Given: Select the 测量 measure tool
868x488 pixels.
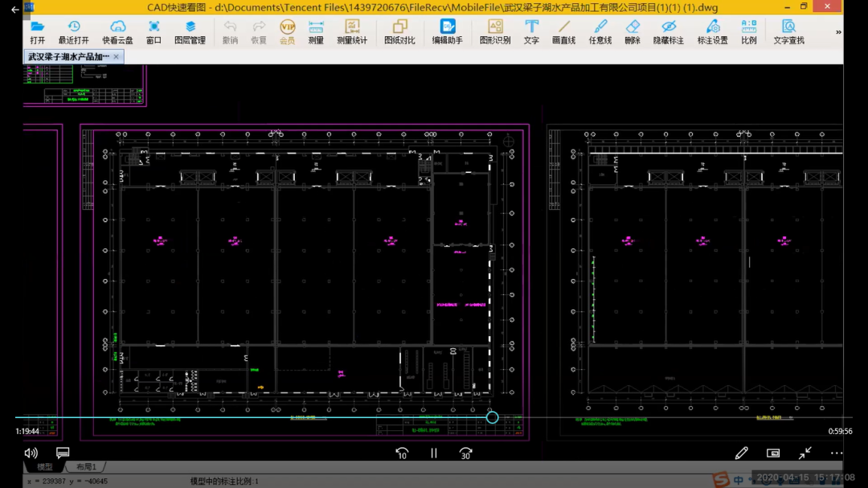Looking at the screenshot, I should click(x=316, y=32).
